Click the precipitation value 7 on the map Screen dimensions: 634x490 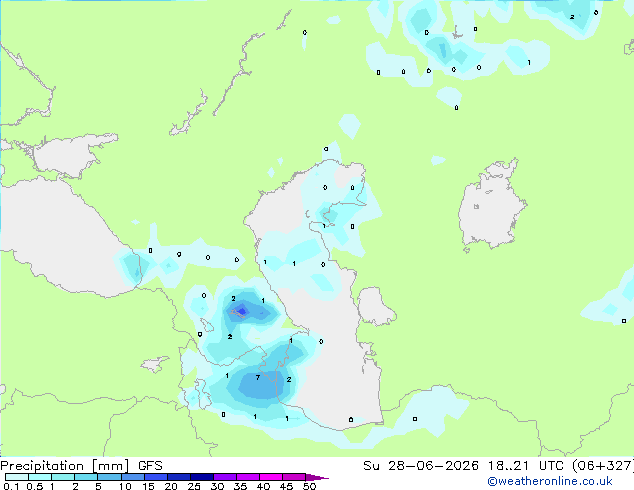(x=258, y=378)
